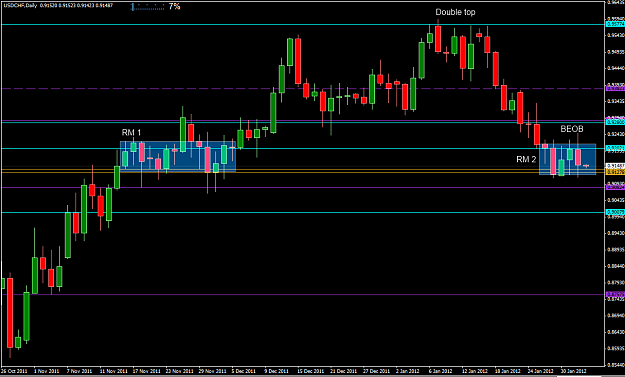Click the "BEOB" annotation label
This screenshot has height=377, width=625.
[x=572, y=129]
